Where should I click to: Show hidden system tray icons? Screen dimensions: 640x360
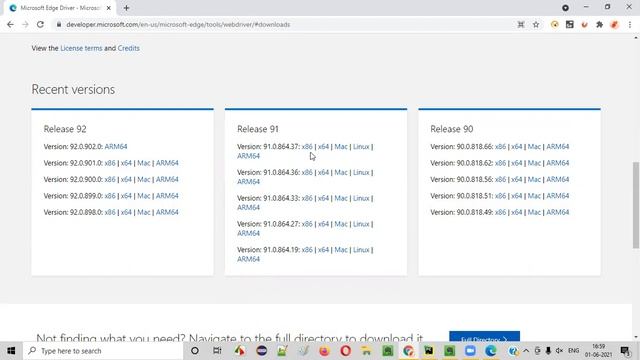click(526, 351)
